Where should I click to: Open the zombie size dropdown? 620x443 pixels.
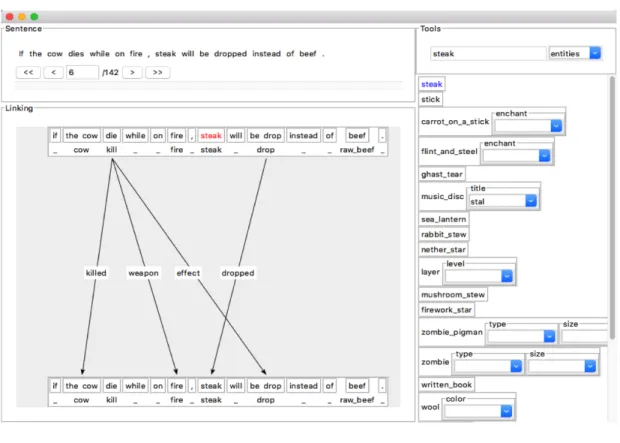[x=562, y=366]
